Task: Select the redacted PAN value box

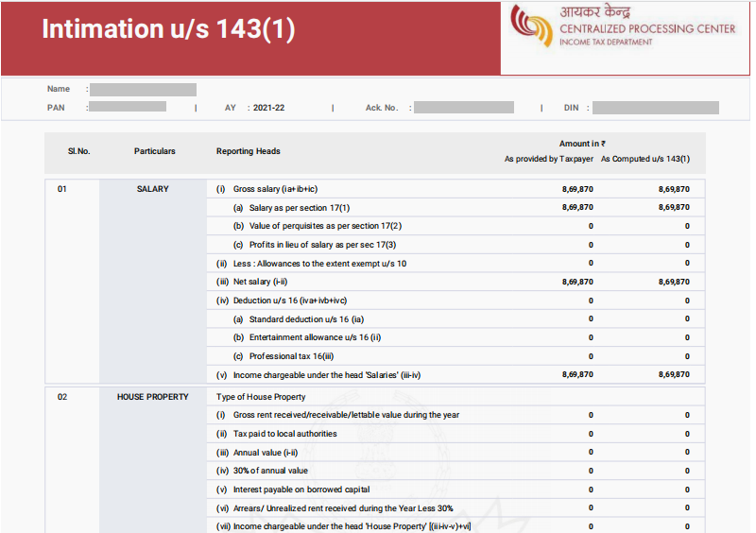Action: (x=127, y=108)
